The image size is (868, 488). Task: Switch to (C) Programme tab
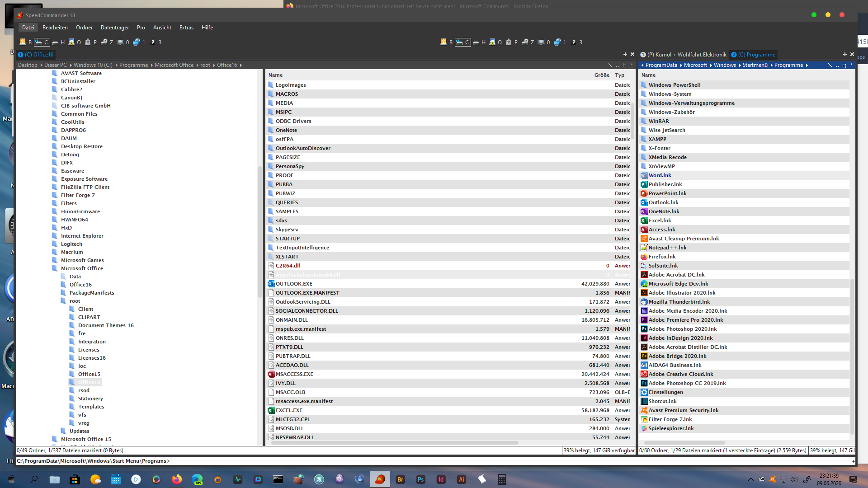pyautogui.click(x=753, y=55)
